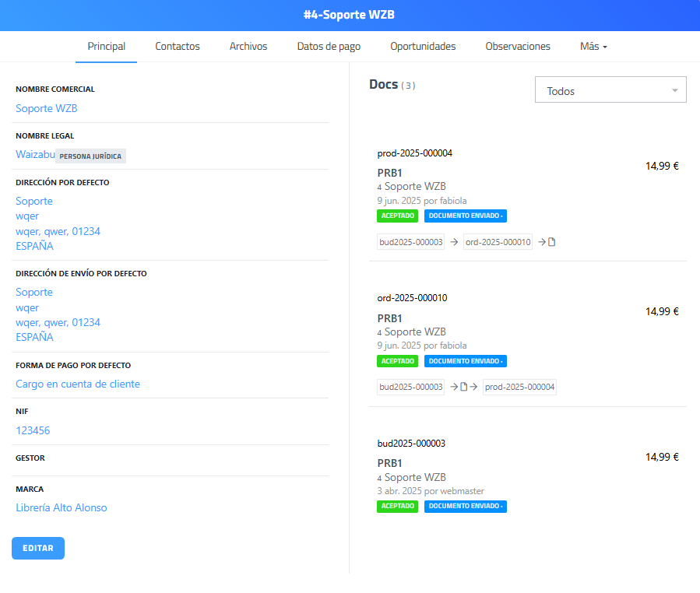Click Aceptado status badge on ord-2025-000010

(397, 361)
